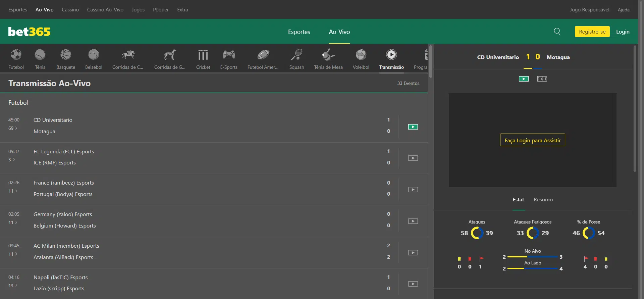Open Atalanta (AlBack) Esports row
Screen dimensions: 644x299
(x=63, y=257)
